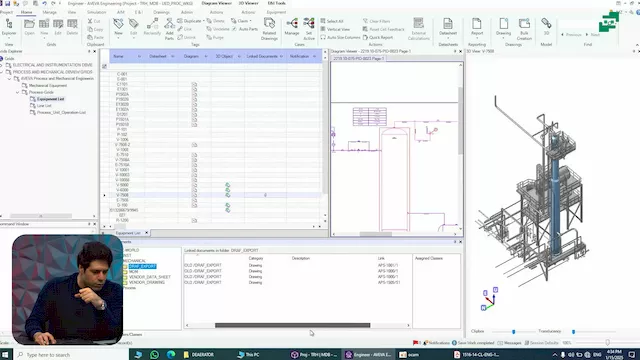Viewport: 640px width, 360px height.
Task: Switch to the Manage ribbon tab
Action: (x=49, y=12)
